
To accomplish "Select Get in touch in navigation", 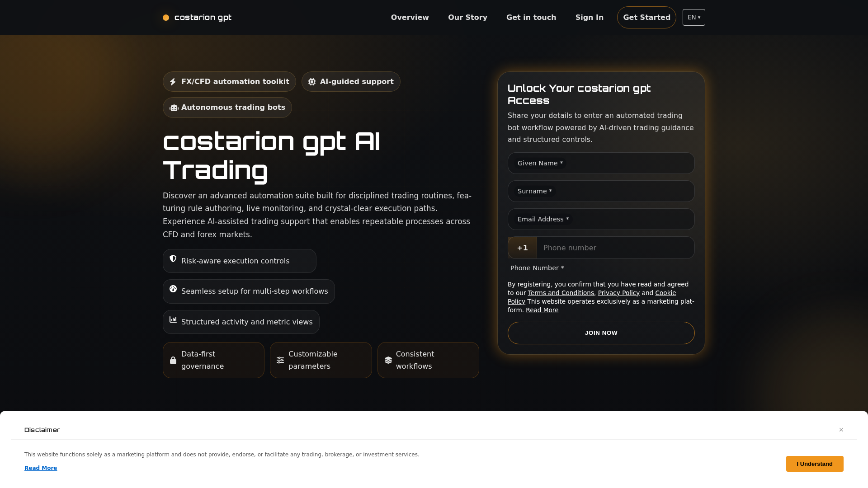I will click(x=531, y=18).
